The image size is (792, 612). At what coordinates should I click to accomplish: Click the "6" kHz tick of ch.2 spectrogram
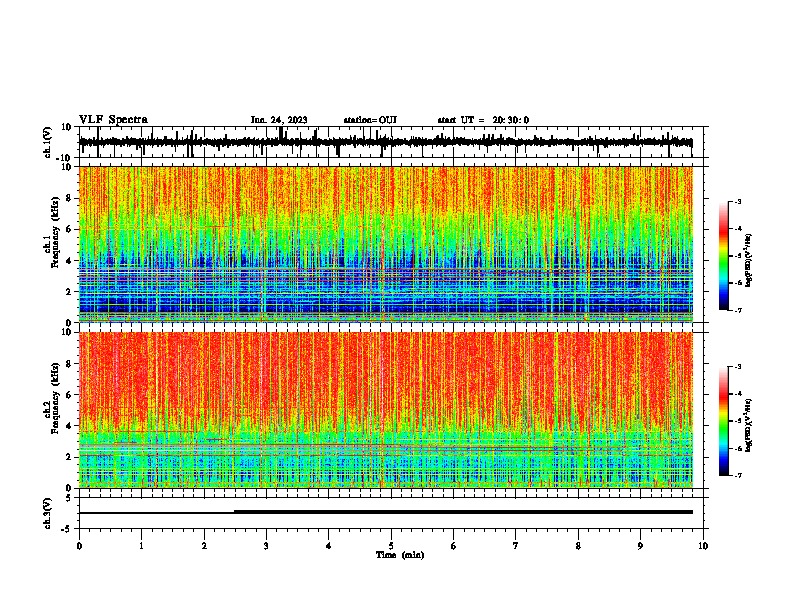pyautogui.click(x=69, y=395)
